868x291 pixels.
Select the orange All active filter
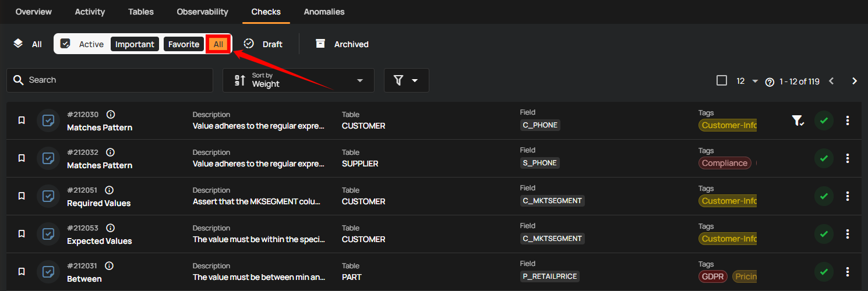tap(218, 44)
